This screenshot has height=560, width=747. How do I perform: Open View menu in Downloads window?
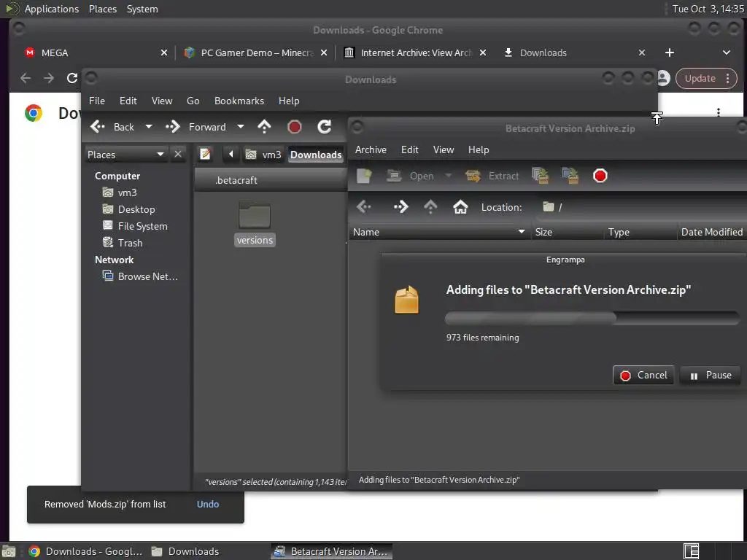coord(162,101)
